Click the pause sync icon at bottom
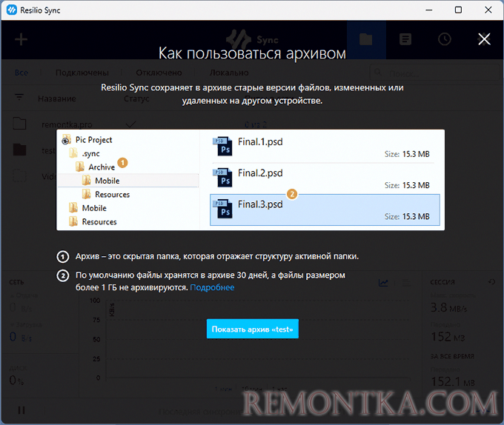 pyautogui.click(x=21, y=410)
